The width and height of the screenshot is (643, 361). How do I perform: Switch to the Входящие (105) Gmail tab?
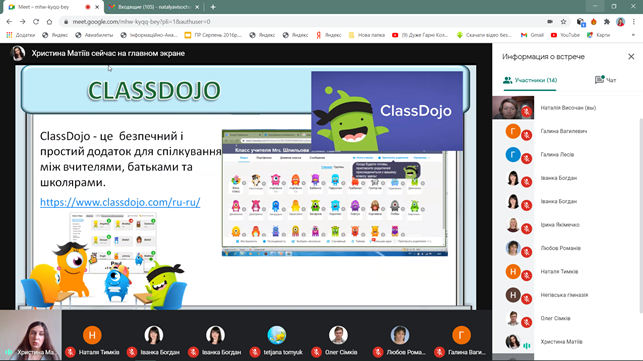154,7
